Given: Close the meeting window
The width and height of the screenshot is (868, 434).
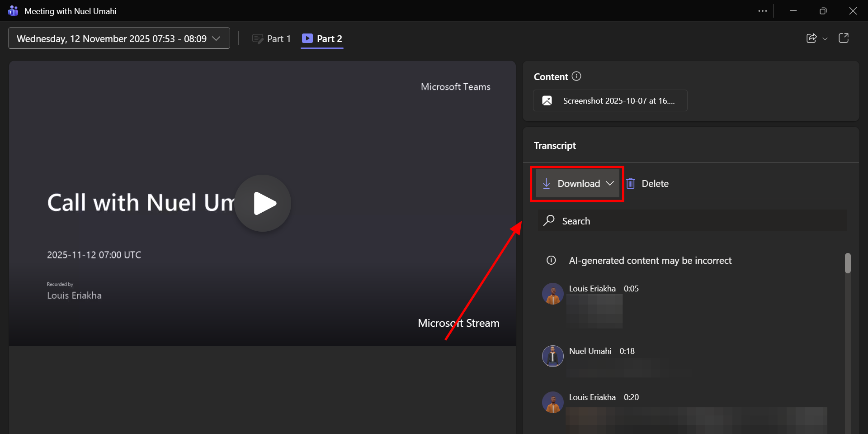Looking at the screenshot, I should 853,11.
